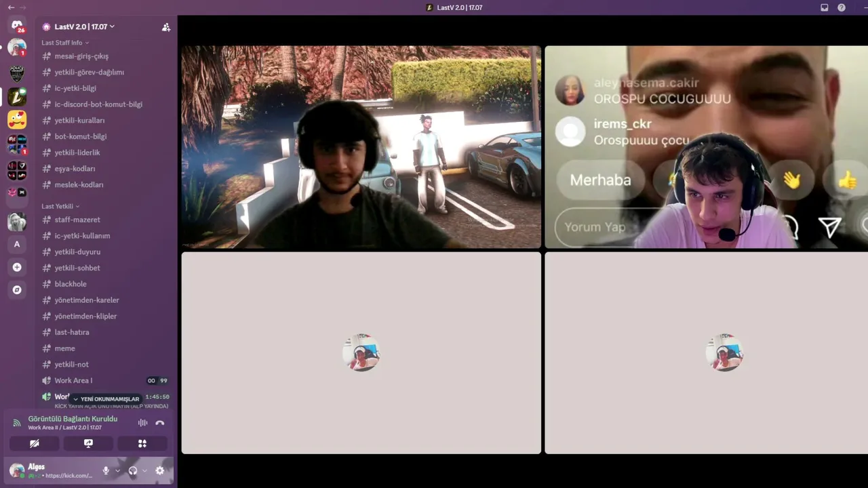The height and width of the screenshot is (488, 868).
Task: Mute the microphone
Action: [106, 470]
